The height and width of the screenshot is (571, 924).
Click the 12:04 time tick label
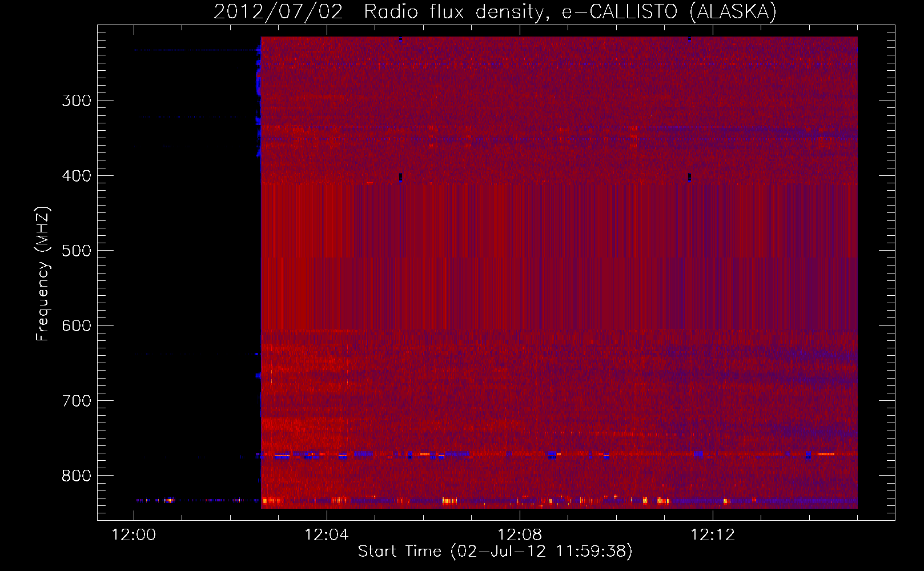tap(327, 535)
